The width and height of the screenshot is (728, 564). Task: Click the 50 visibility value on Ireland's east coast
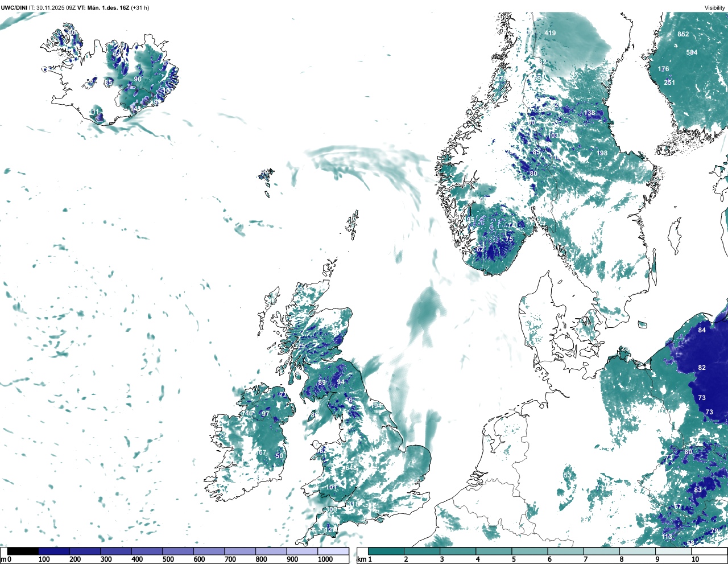pos(279,456)
